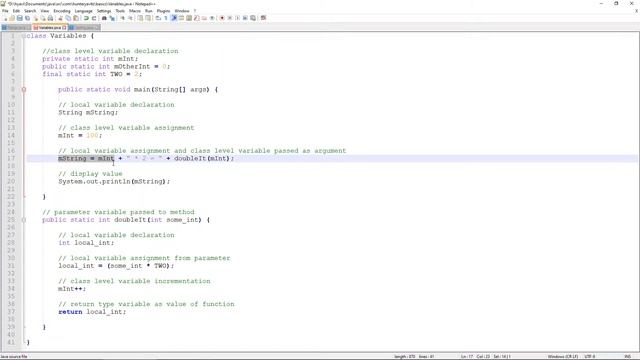The height and width of the screenshot is (360, 640).
Task: Open the Encoding menu
Action: tap(62, 11)
